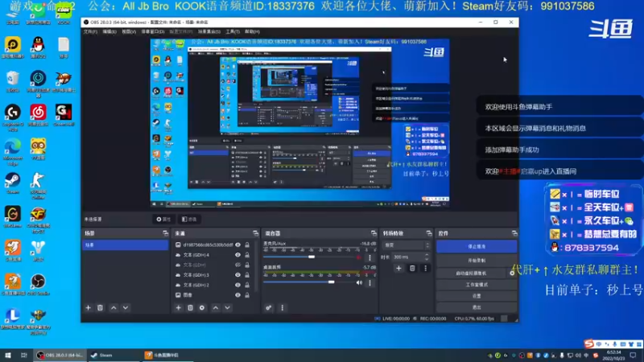The image size is (644, 362).
Task: Open 编辑(E) menu in OBS
Action: 109,31
